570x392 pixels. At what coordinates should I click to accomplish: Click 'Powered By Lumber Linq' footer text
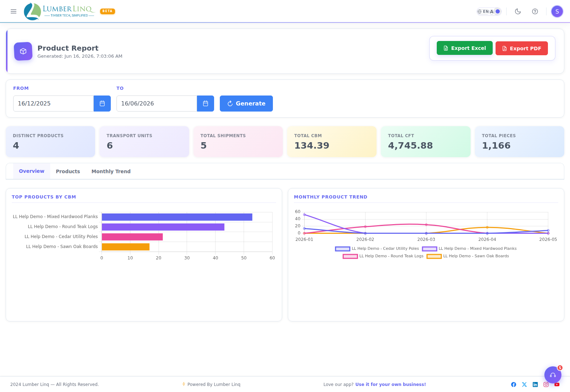tap(214, 385)
